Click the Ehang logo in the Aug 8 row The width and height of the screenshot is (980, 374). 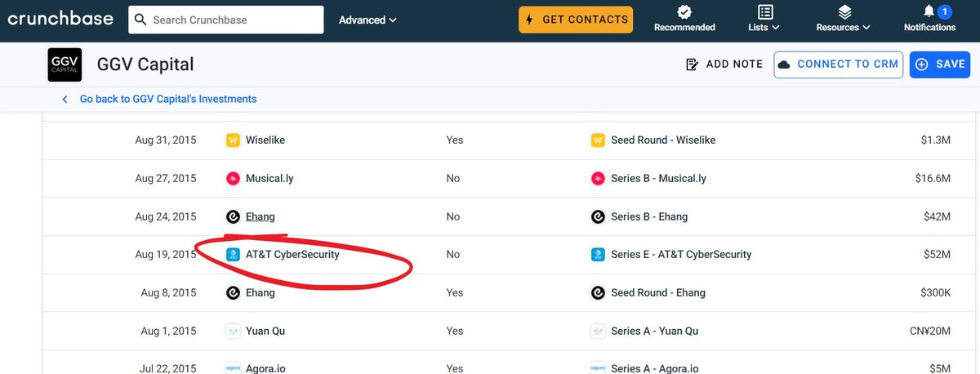coord(233,292)
